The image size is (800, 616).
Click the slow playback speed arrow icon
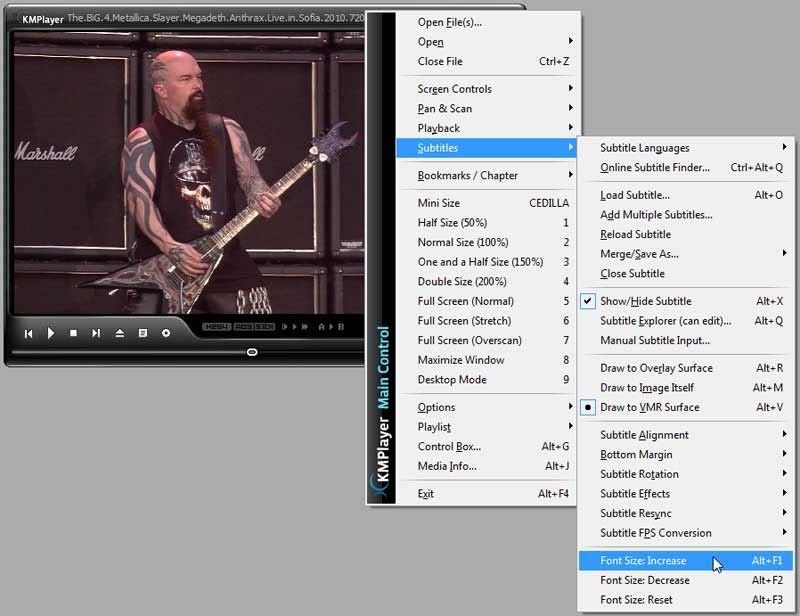[285, 327]
